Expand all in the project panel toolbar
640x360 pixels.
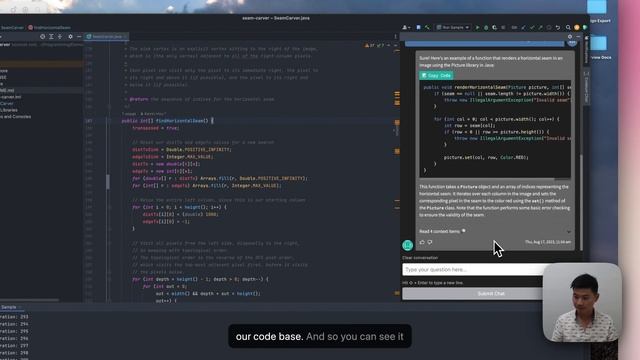[x=51, y=37]
